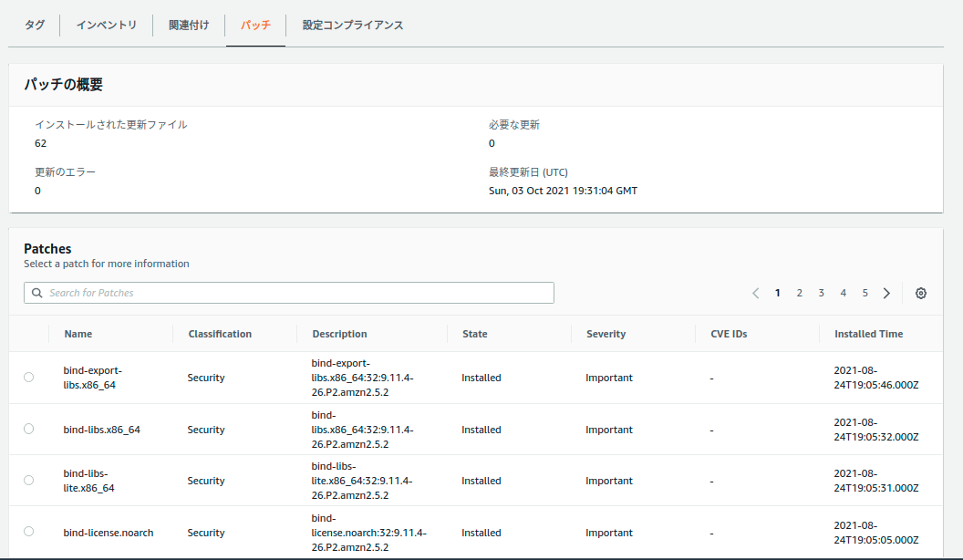Select the bind-libs-lite.x86_64 radio button

29,481
